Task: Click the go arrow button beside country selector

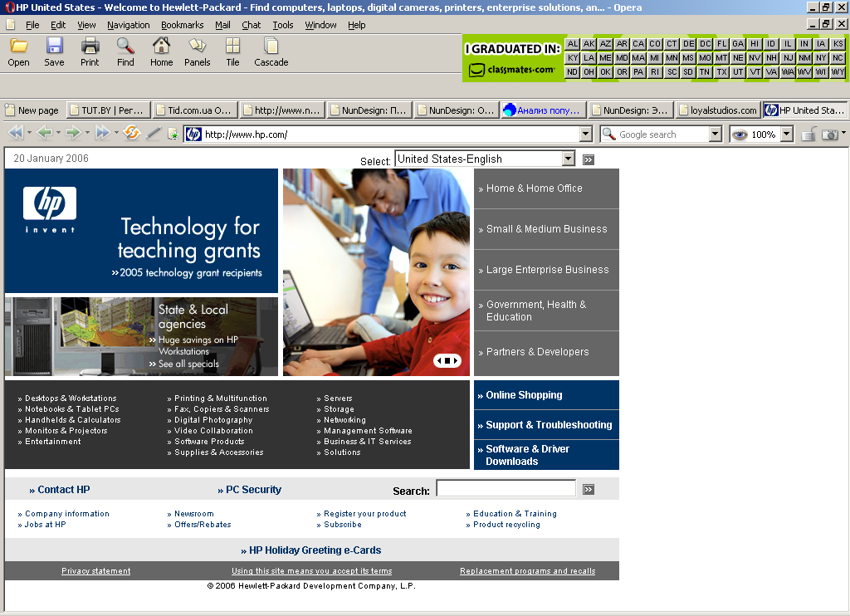Action: pyautogui.click(x=589, y=159)
